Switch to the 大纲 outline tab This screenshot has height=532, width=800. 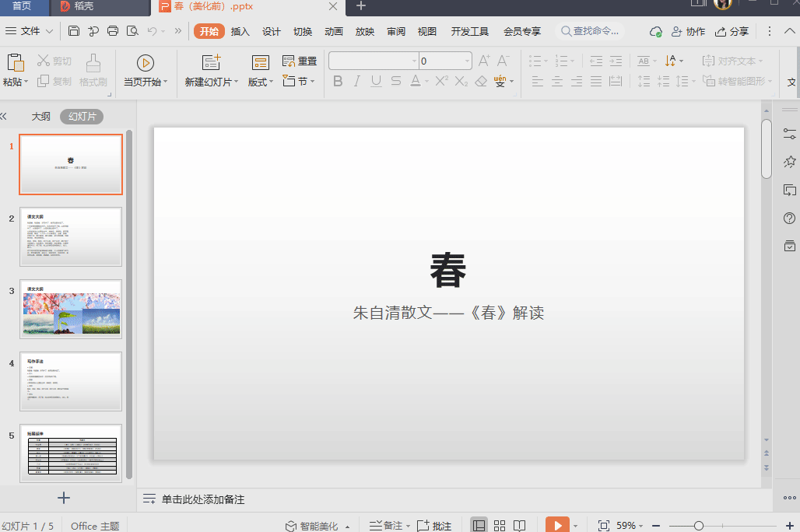tap(40, 117)
